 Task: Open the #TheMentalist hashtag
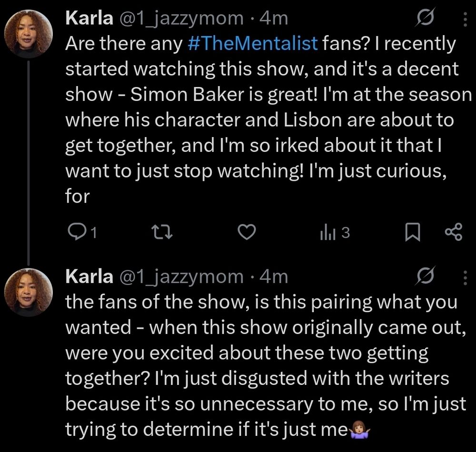point(252,44)
